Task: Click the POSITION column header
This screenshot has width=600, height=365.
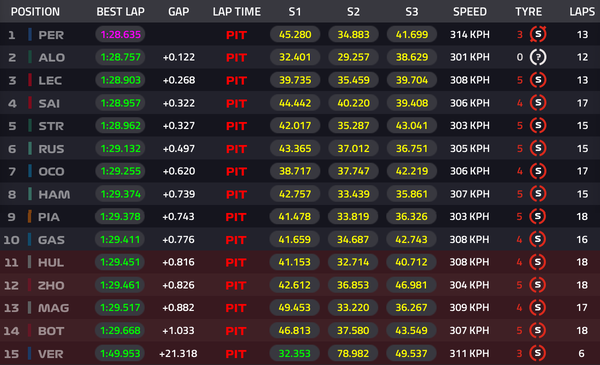Action: coord(35,12)
